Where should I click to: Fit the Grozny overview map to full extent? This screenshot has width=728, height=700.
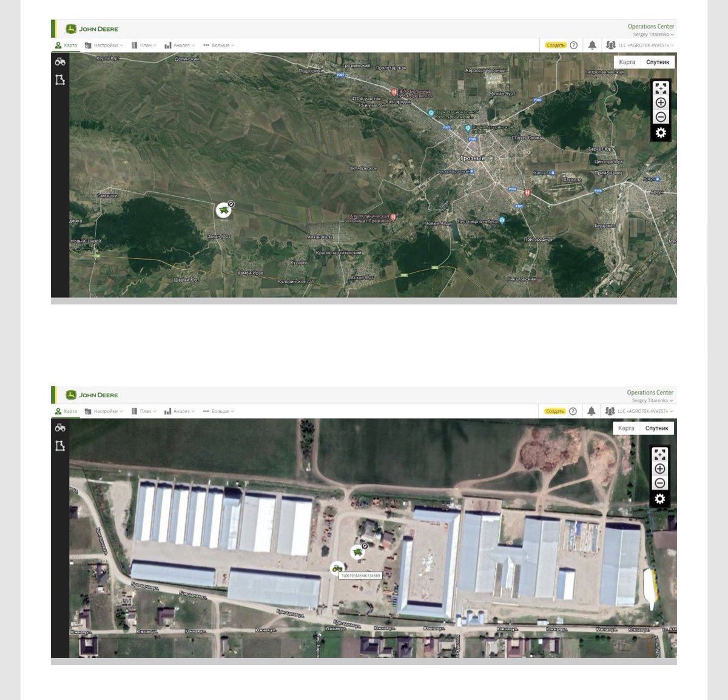pos(661,89)
